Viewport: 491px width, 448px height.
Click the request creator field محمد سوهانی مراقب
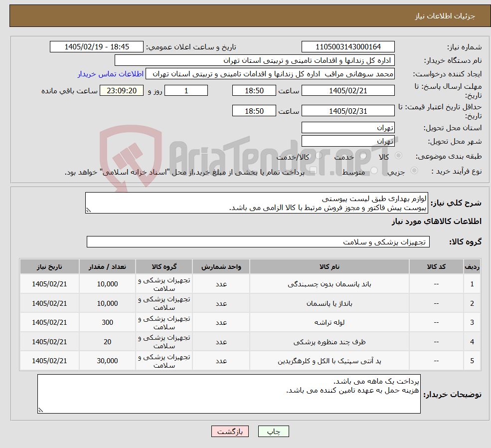pos(270,74)
